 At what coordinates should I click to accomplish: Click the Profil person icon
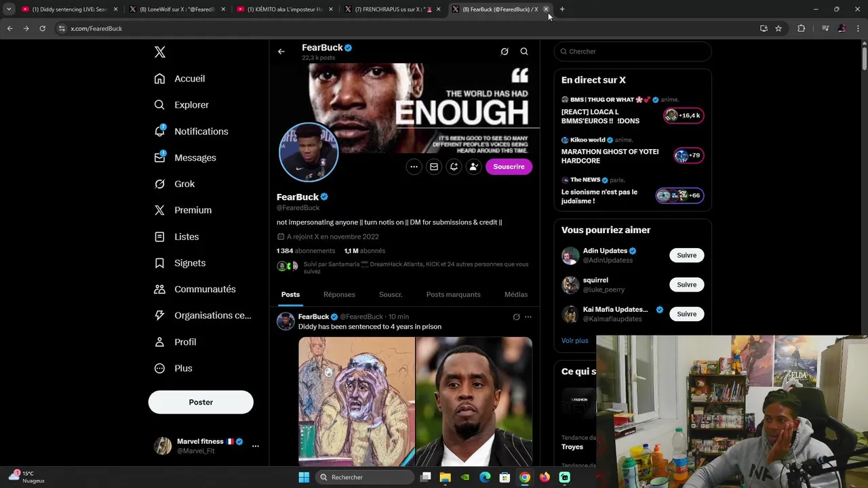[x=159, y=342]
